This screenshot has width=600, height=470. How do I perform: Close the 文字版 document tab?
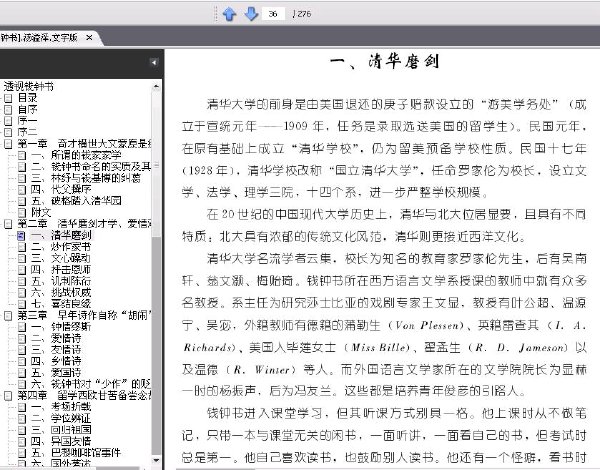point(89,38)
